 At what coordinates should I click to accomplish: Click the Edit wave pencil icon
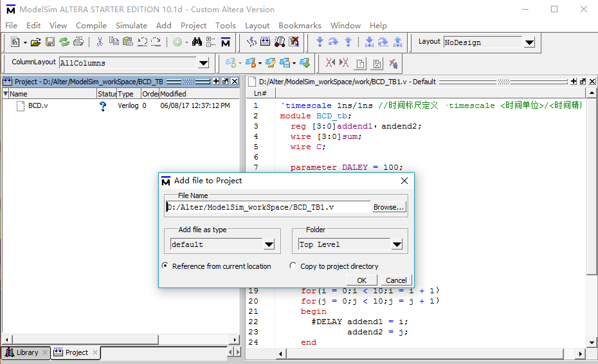pyautogui.click(x=271, y=62)
